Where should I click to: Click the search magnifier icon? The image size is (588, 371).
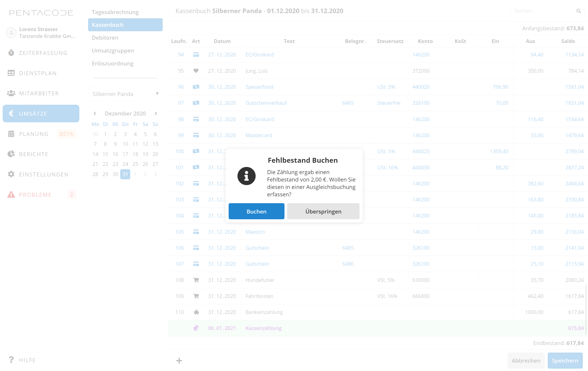coord(578,11)
